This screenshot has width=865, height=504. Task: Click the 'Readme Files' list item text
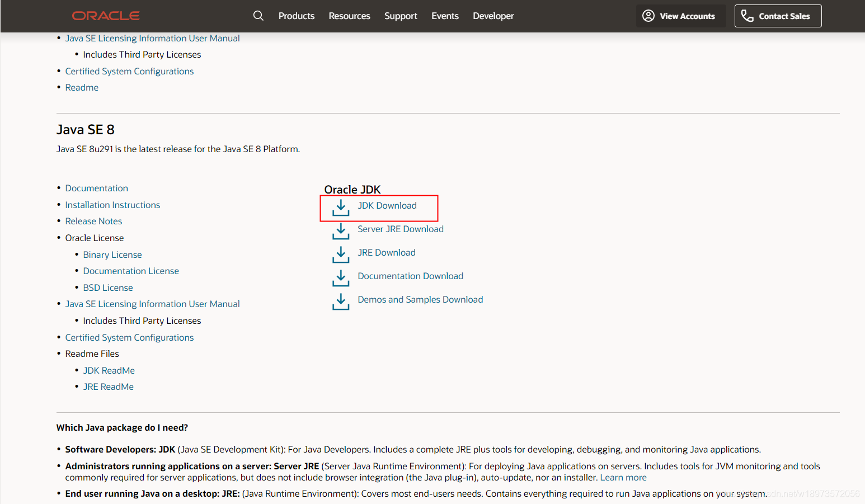tap(92, 354)
